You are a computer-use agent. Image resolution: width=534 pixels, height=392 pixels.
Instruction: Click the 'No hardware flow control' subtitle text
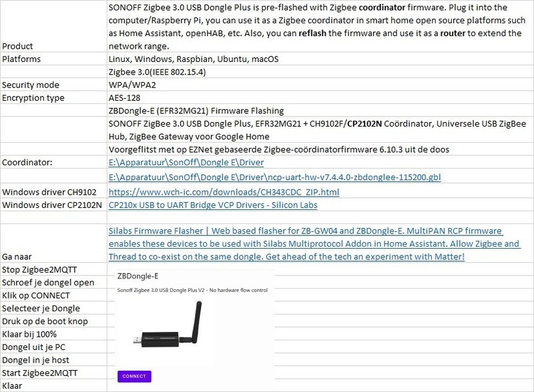(238, 290)
